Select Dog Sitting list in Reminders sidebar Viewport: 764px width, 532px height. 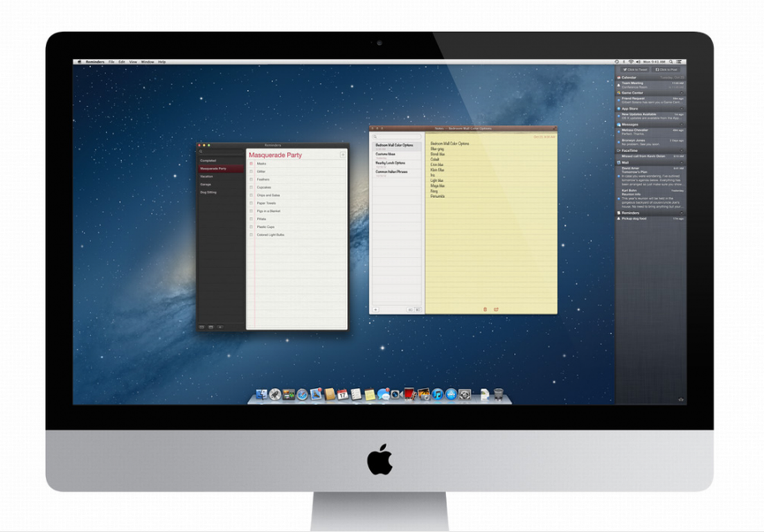[x=220, y=193]
